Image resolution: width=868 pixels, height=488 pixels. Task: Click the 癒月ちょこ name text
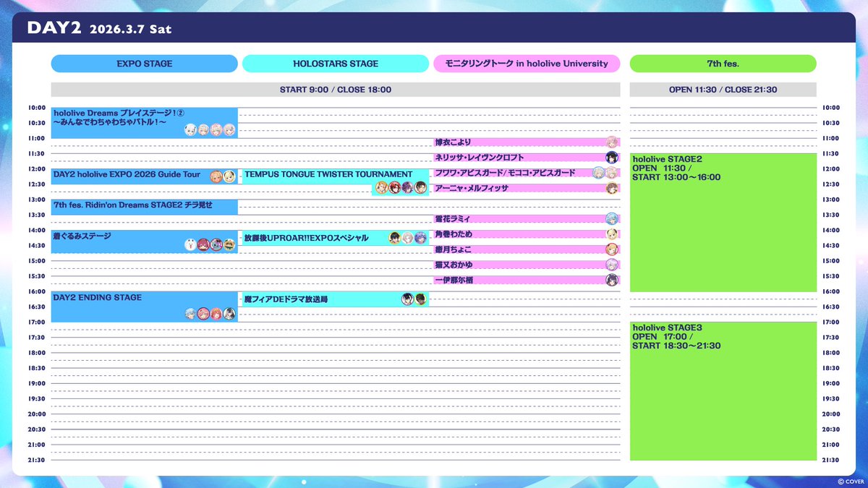454,249
